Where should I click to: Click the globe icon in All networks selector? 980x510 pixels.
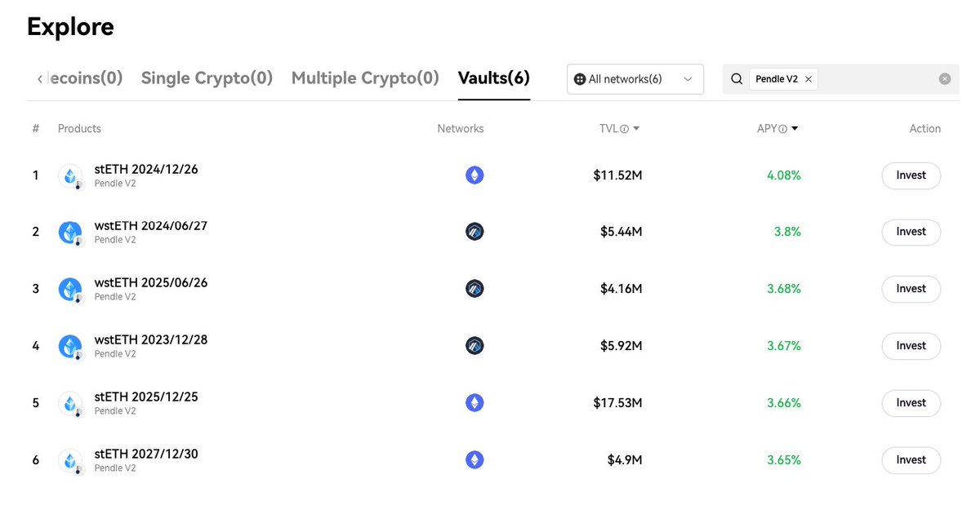(580, 79)
